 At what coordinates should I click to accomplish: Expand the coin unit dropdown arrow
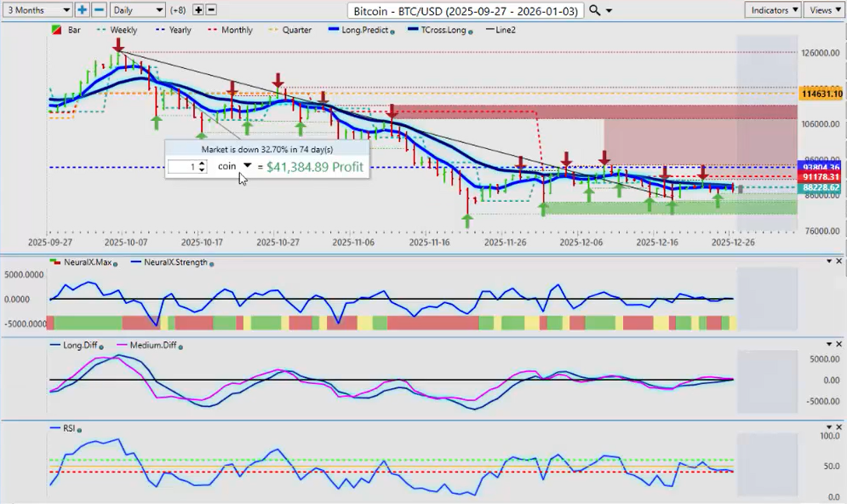click(x=248, y=166)
